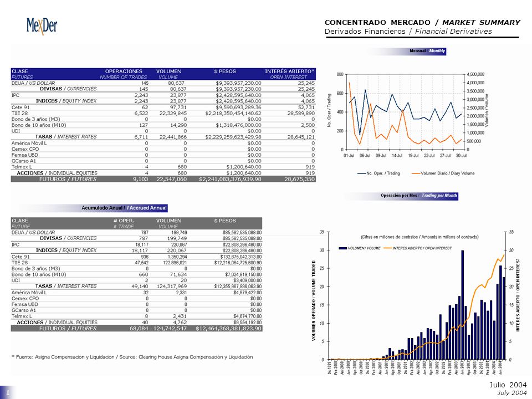Image resolution: width=532 pixels, height=399 pixels.
Task: Select annual interest rates trades 49,140
Action: [x=140, y=287]
